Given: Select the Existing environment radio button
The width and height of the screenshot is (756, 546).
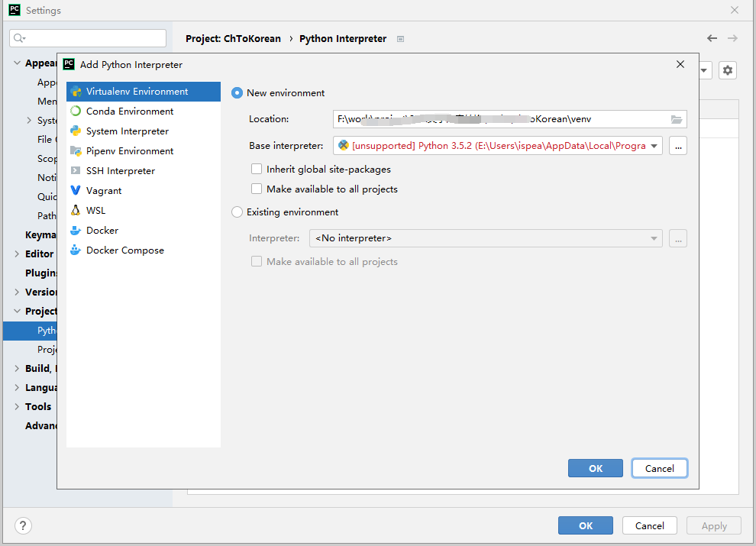Looking at the screenshot, I should click(x=237, y=212).
